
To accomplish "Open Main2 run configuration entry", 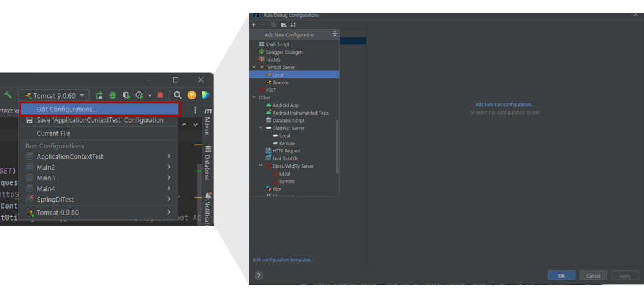I will [99, 168].
